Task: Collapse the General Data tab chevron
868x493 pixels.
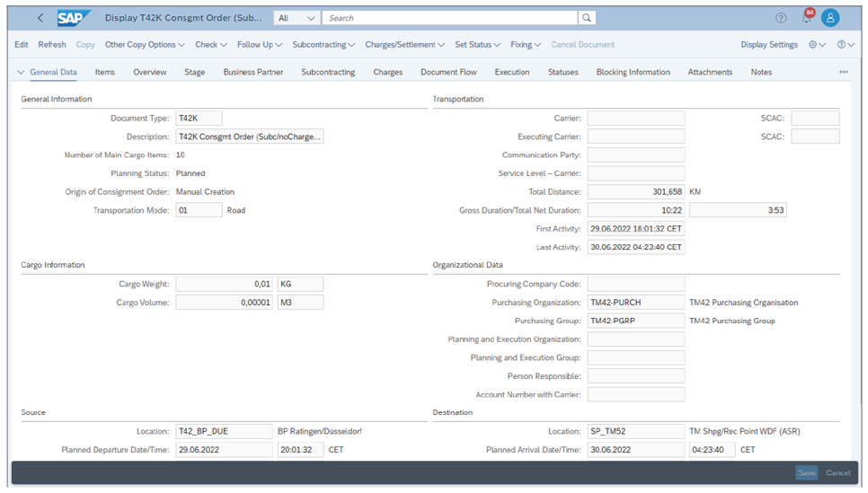Action: click(x=22, y=72)
